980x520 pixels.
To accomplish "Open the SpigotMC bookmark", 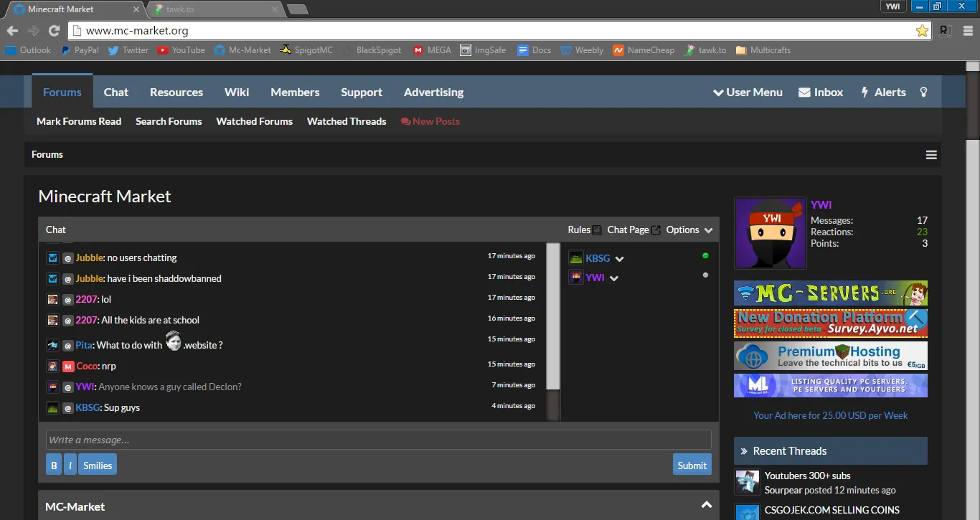I will click(x=306, y=50).
